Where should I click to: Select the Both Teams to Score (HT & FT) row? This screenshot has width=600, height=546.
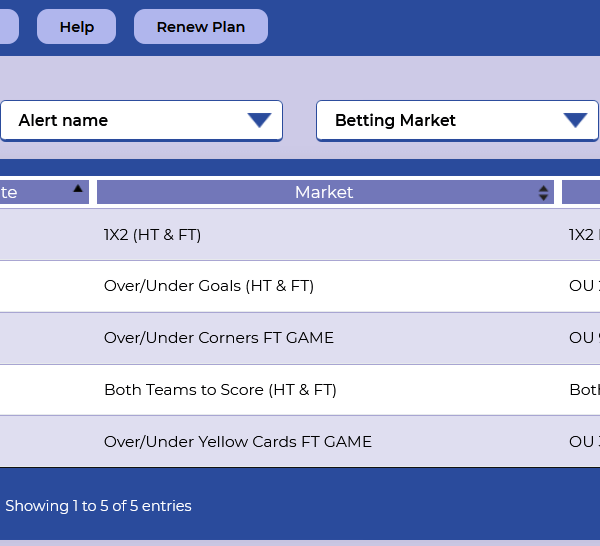click(300, 390)
